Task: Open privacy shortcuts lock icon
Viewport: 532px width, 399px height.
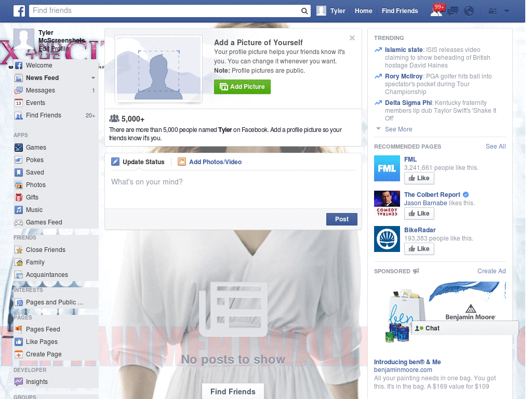Action: coord(493,11)
